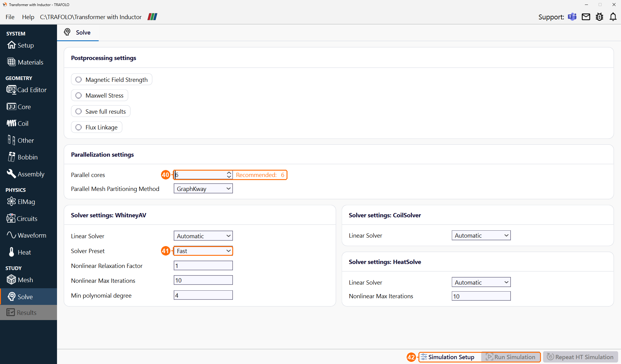This screenshot has width=621, height=364.
Task: Click HeatSolve Nonlinear Max Iterations field
Action: click(x=481, y=296)
